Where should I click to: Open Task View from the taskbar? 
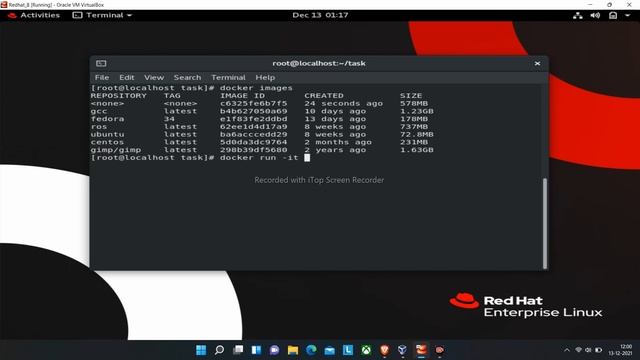(x=238, y=350)
